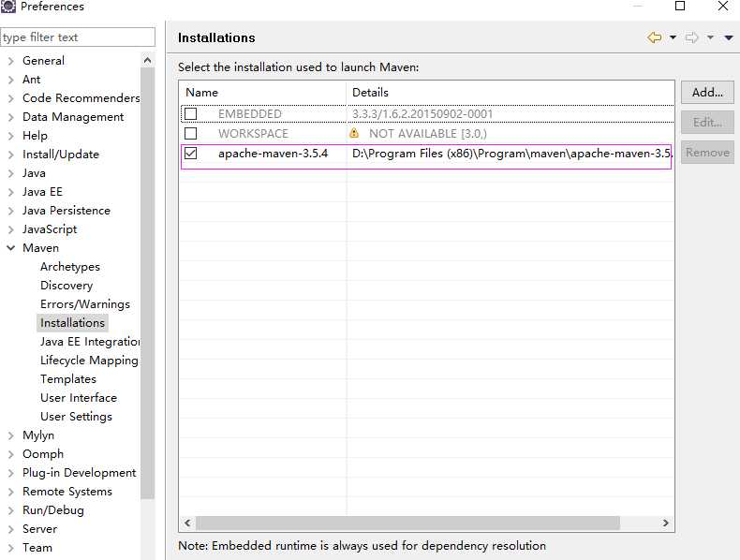
Task: Click the NOT AVAILABLE [3.0,) details text
Action: (x=427, y=134)
